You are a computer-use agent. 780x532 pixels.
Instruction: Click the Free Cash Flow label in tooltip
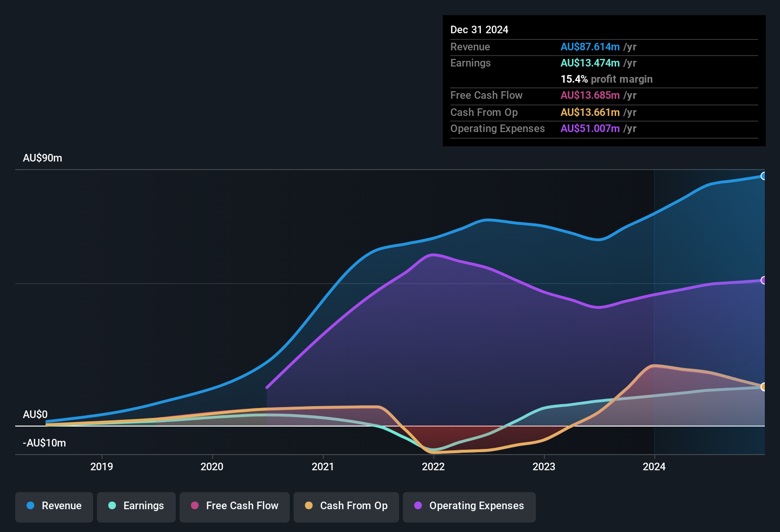486,95
